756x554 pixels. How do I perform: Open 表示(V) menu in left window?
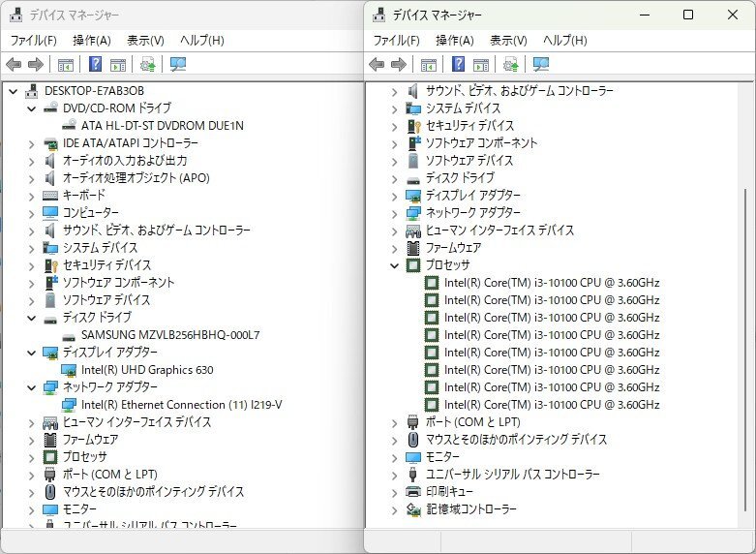pyautogui.click(x=145, y=40)
